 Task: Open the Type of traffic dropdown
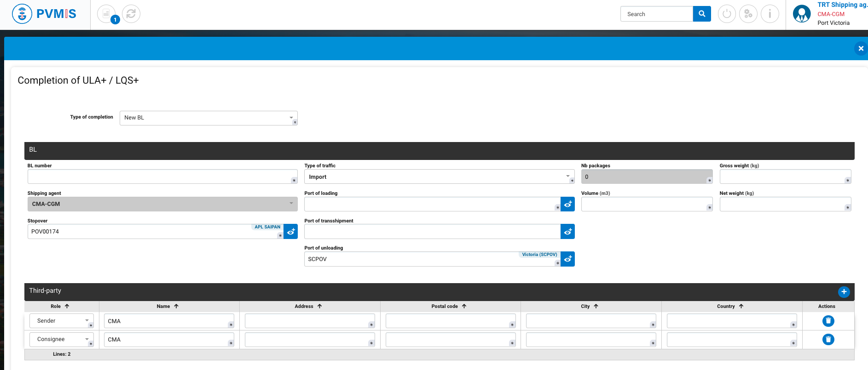pyautogui.click(x=439, y=176)
